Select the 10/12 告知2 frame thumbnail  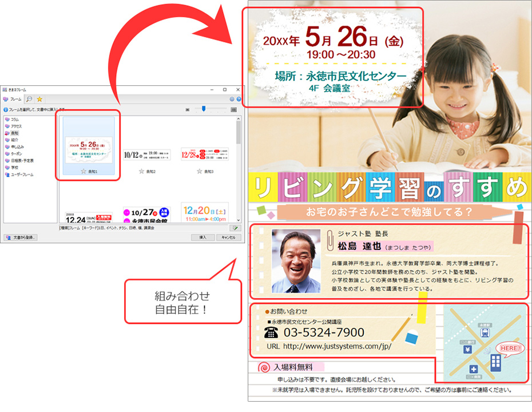pyautogui.click(x=147, y=154)
